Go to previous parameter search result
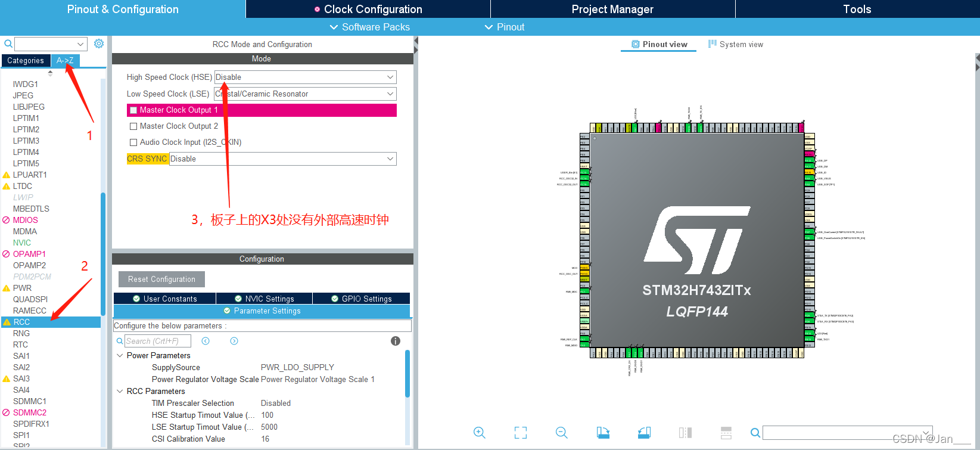This screenshot has height=450, width=980. pyautogui.click(x=206, y=341)
